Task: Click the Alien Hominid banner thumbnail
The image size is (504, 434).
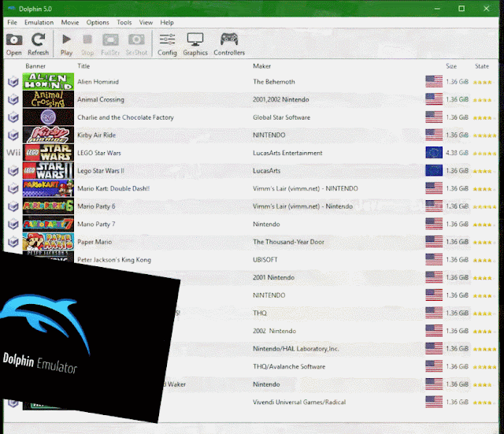Action: point(48,82)
